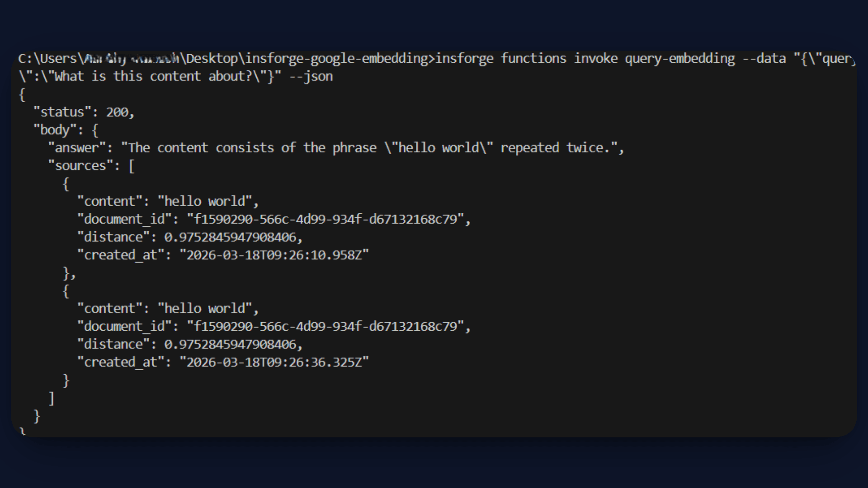Image resolution: width=868 pixels, height=488 pixels.
Task: Click the closing bracket of sources array
Action: pos(52,398)
